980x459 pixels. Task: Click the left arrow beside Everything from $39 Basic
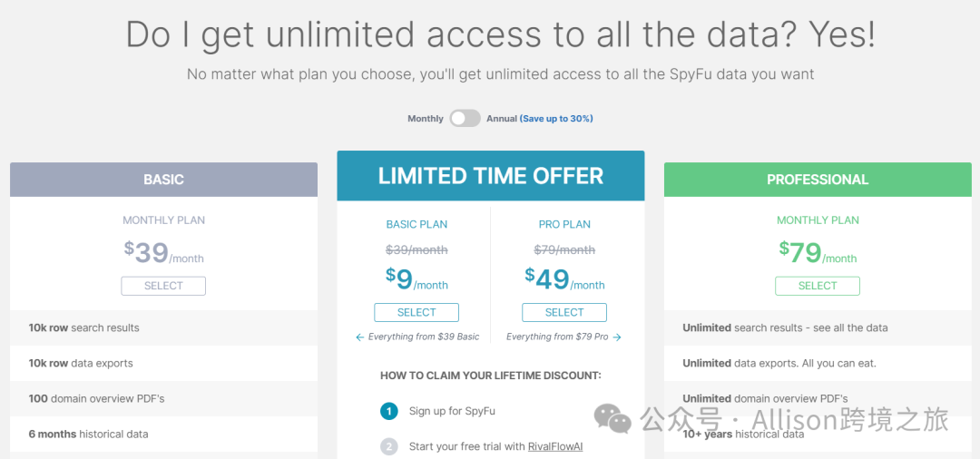[x=359, y=337]
